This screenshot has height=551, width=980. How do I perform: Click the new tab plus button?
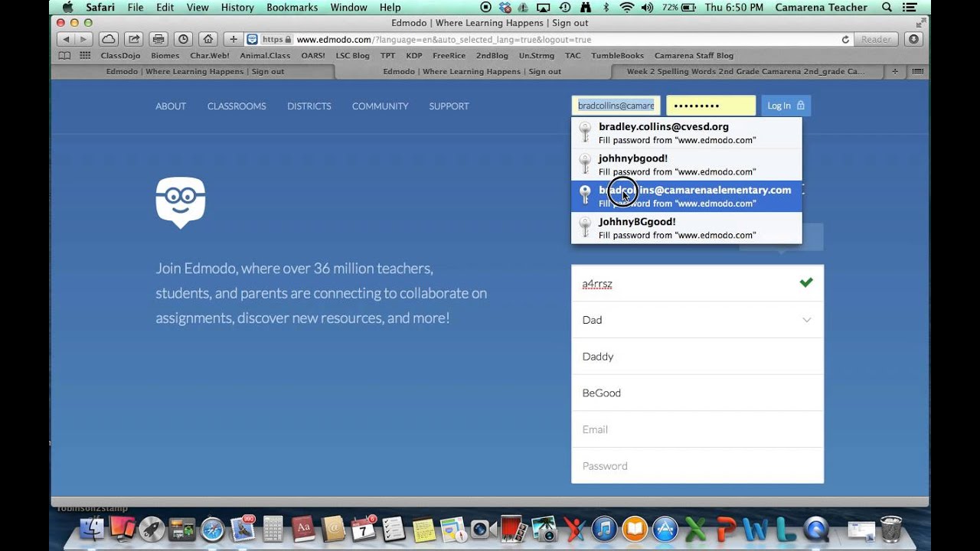tap(895, 71)
